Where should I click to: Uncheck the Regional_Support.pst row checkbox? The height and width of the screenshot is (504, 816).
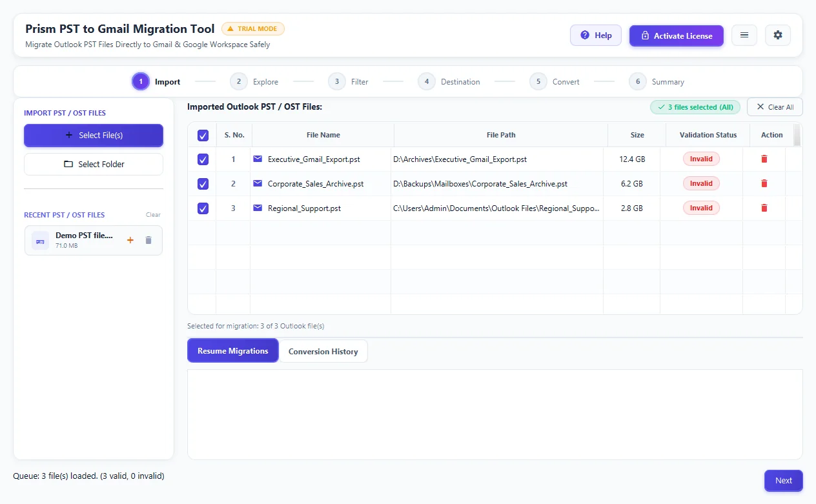click(203, 208)
